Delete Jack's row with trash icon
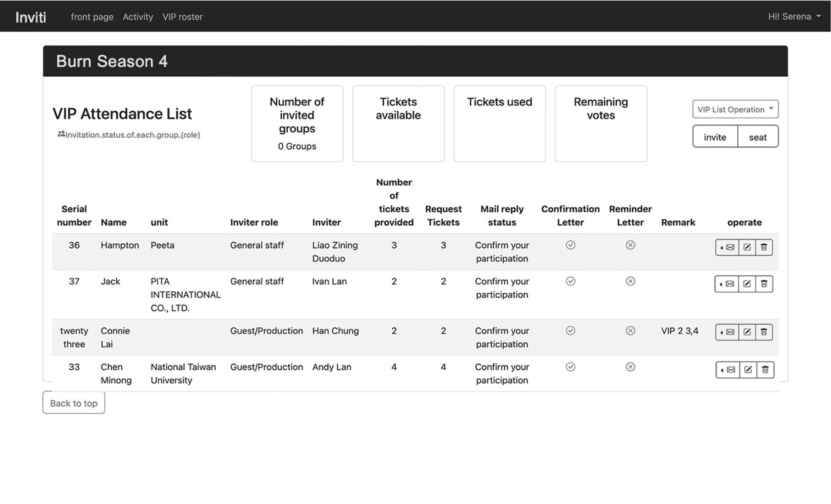 click(x=764, y=284)
